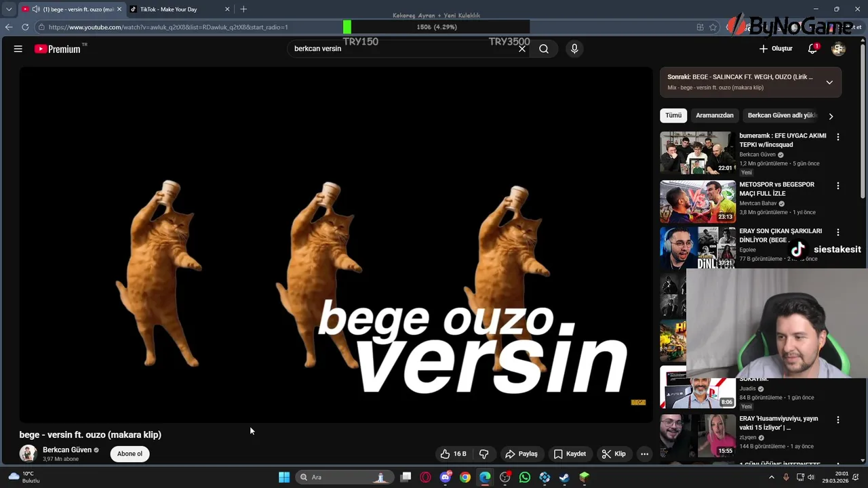Bookmark the page with star icon
The width and height of the screenshot is (868, 488).
tap(713, 27)
